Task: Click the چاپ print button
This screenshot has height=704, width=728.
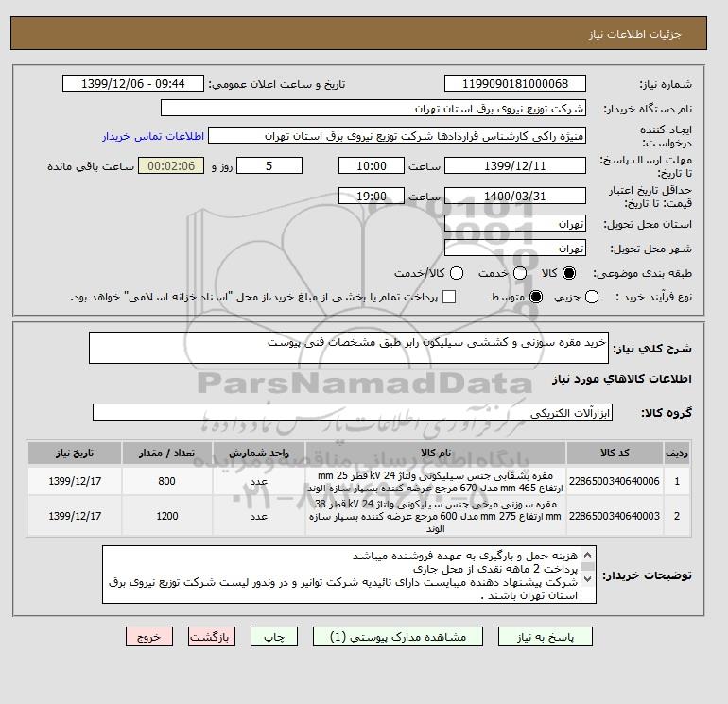Action: 274,637
